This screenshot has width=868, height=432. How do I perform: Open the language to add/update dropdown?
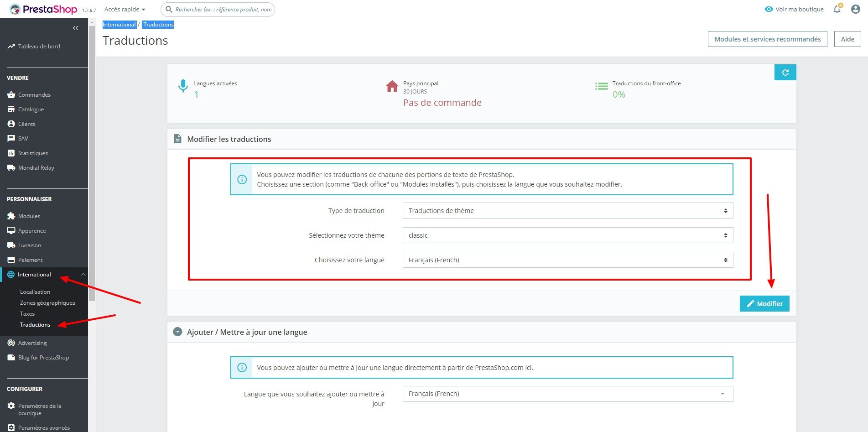568,394
